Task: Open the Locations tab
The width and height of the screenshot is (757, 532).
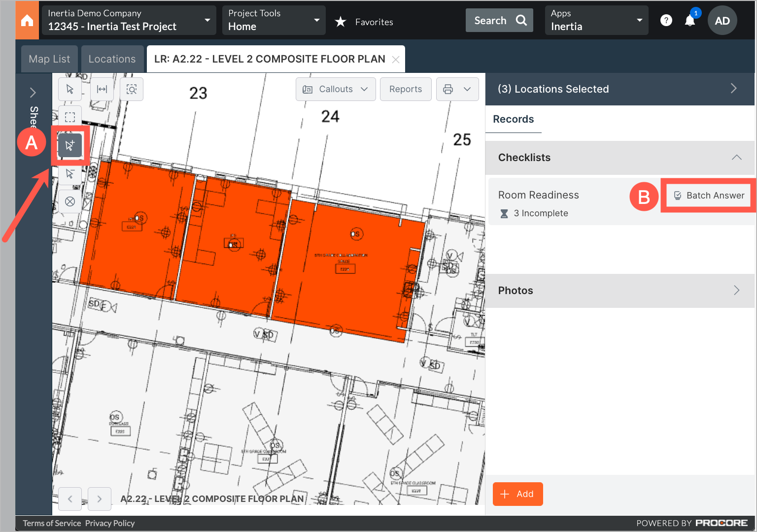Action: 112,59
